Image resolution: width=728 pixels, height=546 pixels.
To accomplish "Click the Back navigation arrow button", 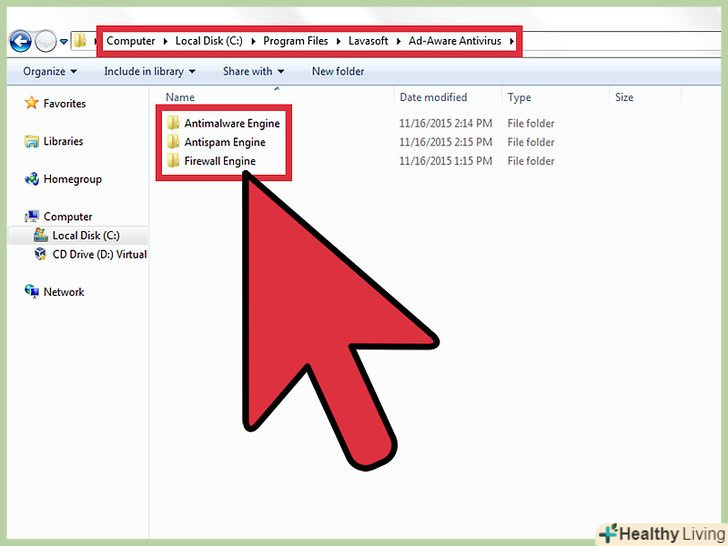I will tap(20, 41).
